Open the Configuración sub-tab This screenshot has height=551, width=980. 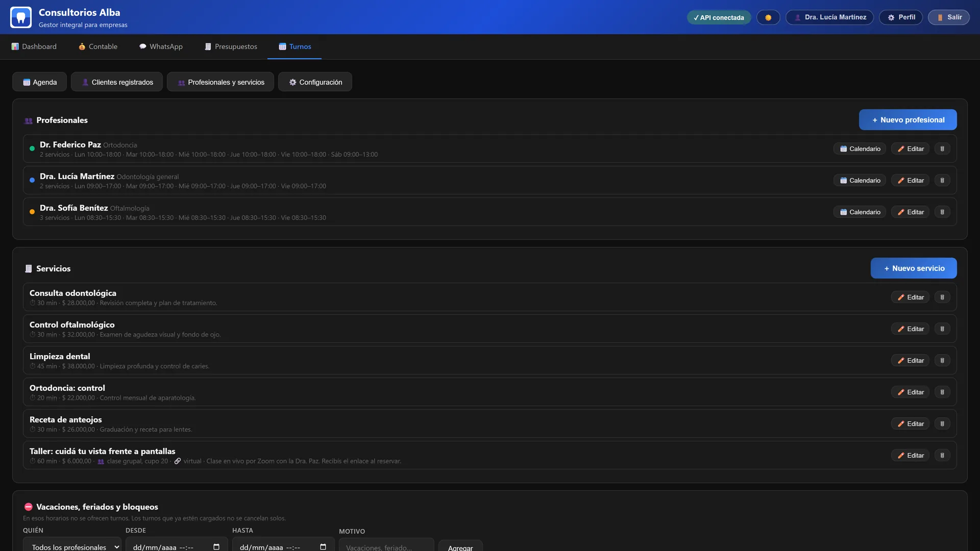pyautogui.click(x=315, y=82)
